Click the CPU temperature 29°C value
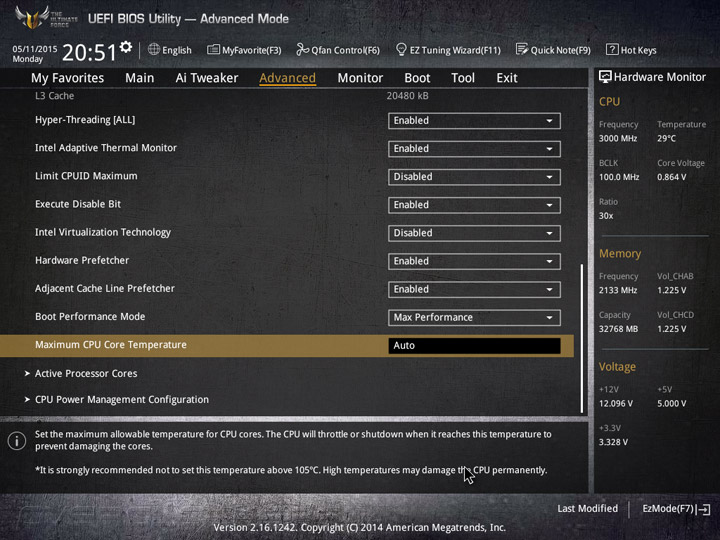720x540 pixels. [x=666, y=138]
